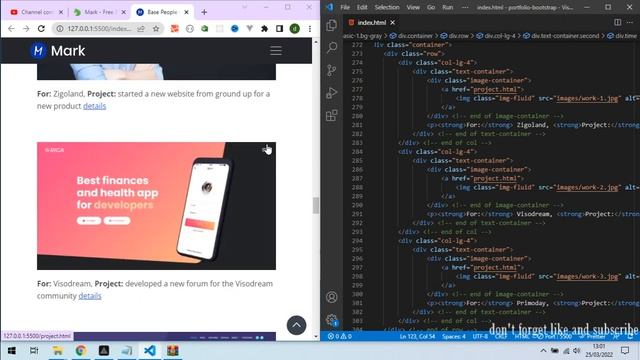640x360 pixels.
Task: Open VS Code Explorer panel
Action: pos(332,26)
